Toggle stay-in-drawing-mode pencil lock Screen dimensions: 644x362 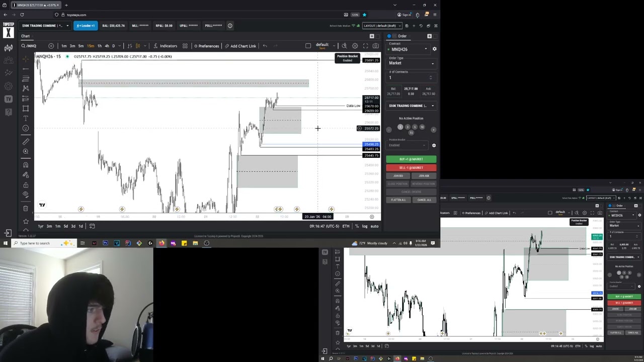(x=26, y=175)
